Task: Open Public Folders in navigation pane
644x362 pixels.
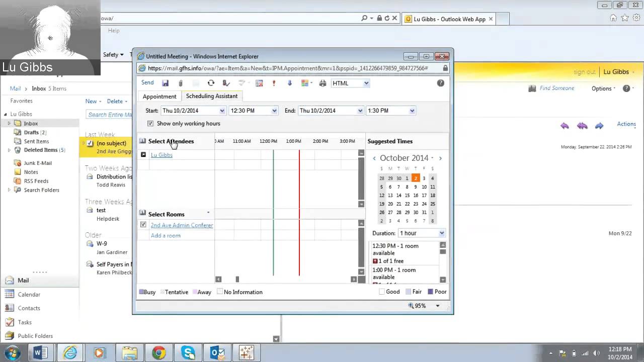Action: tap(35, 336)
